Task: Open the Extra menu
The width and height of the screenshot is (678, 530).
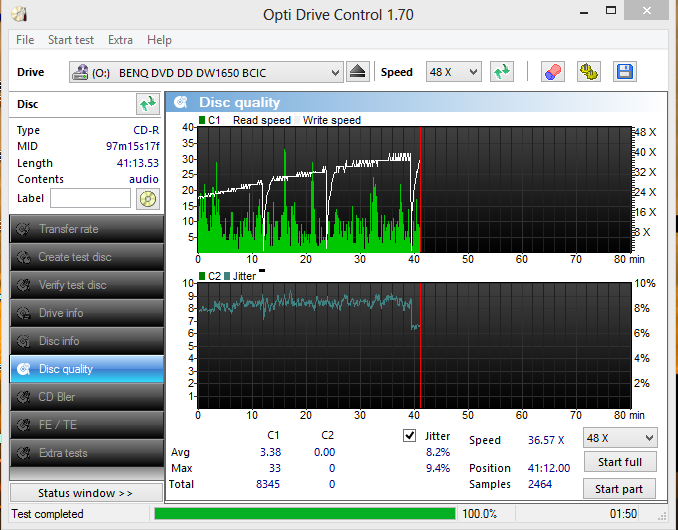Action: point(120,40)
